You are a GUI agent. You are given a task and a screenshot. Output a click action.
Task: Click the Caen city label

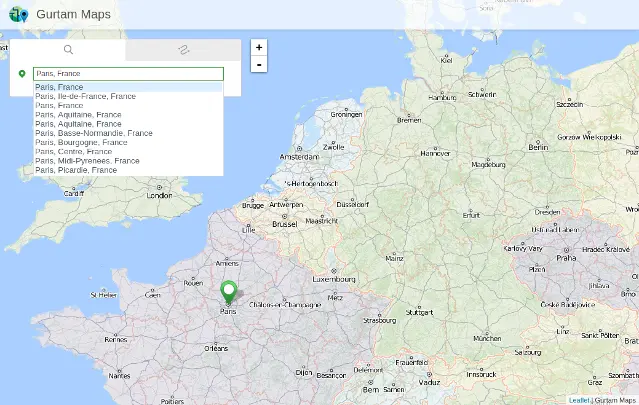(x=152, y=295)
